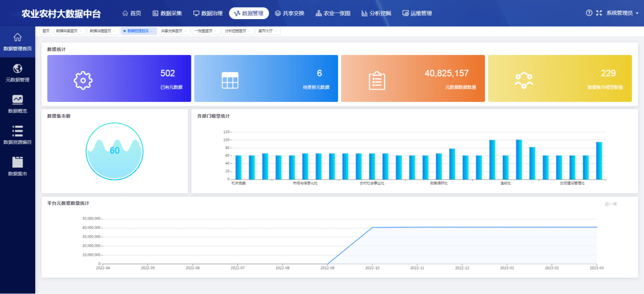Go to 首页 in the top navigation

[x=132, y=13]
